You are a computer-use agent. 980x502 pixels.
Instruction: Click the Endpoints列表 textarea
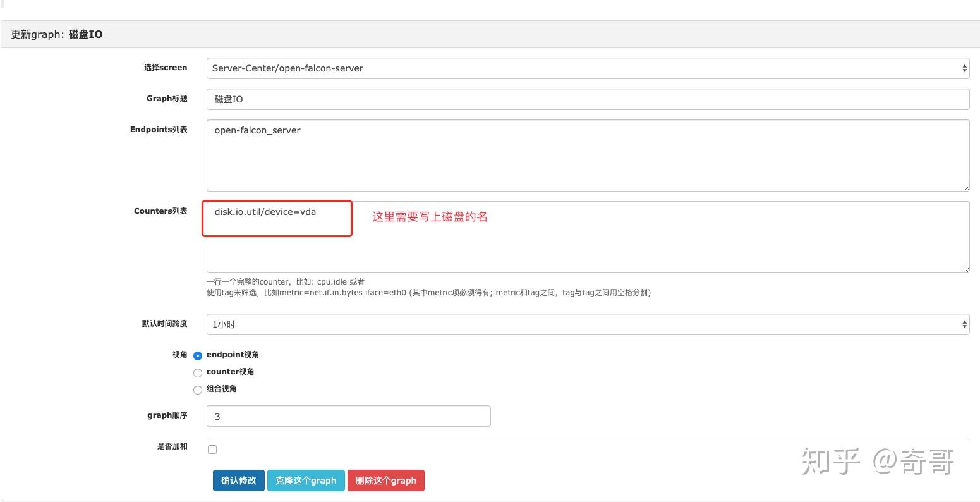588,155
